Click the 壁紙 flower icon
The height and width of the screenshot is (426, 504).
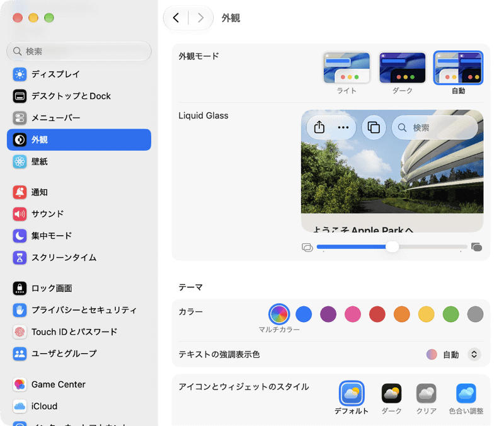[20, 162]
